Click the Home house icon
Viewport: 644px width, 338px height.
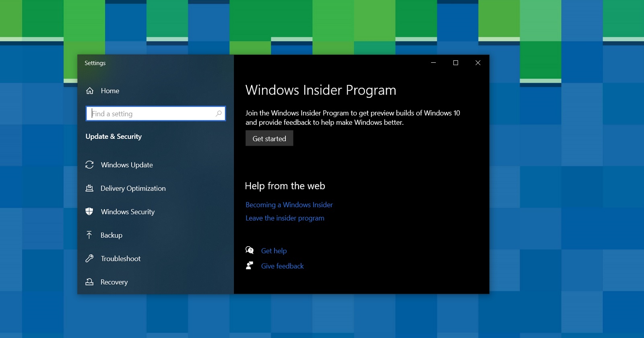pyautogui.click(x=90, y=91)
